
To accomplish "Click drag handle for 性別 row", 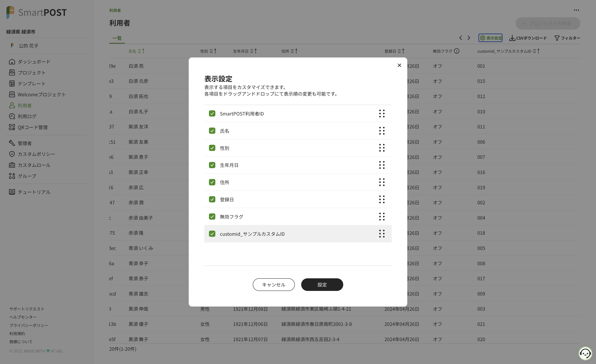I will (382, 148).
